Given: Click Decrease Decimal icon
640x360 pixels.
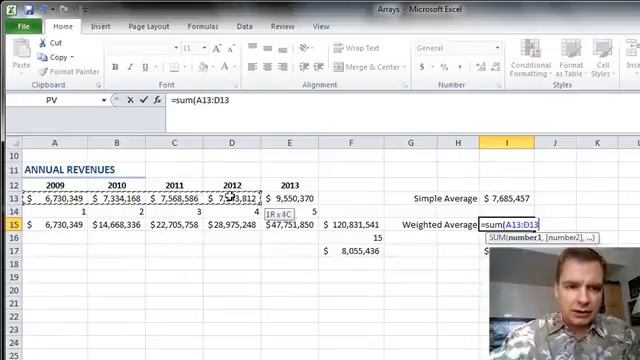Looking at the screenshot, I should click(x=496, y=67).
